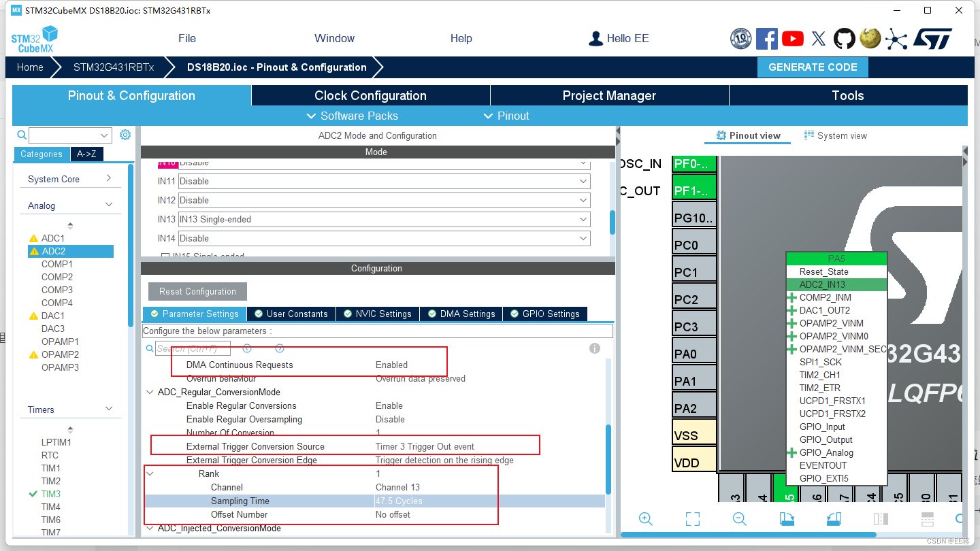Jump to the previous parameter search result
The image size is (980, 551).
pyautogui.click(x=247, y=348)
